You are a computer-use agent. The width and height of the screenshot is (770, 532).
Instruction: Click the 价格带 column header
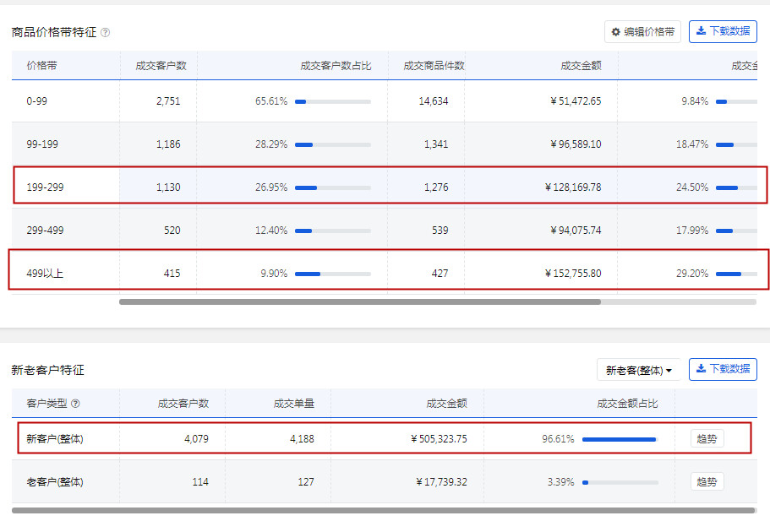42,66
